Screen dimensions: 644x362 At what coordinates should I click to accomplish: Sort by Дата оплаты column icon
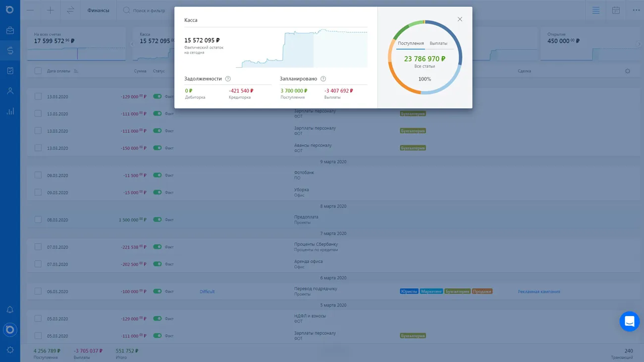tap(76, 71)
